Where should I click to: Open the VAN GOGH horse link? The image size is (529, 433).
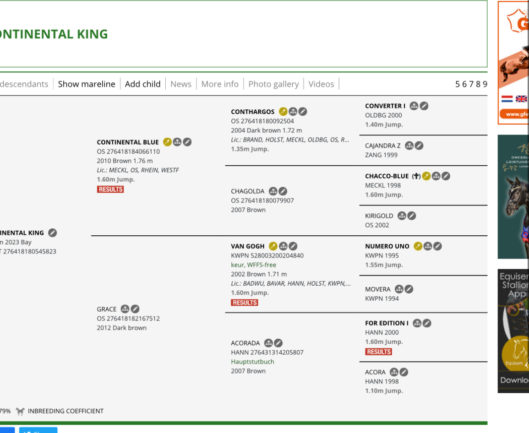[248, 246]
